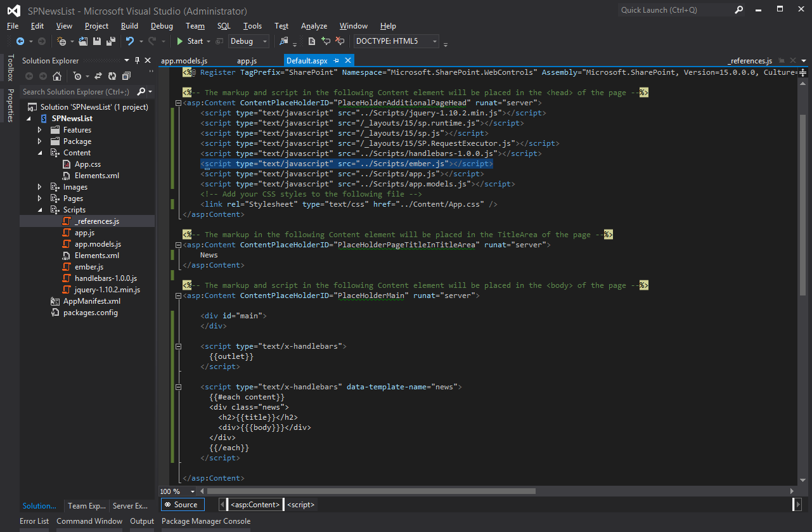This screenshot has height=532, width=812.
Task: Click the <script> breadcrumb tag button
Action: (x=301, y=505)
